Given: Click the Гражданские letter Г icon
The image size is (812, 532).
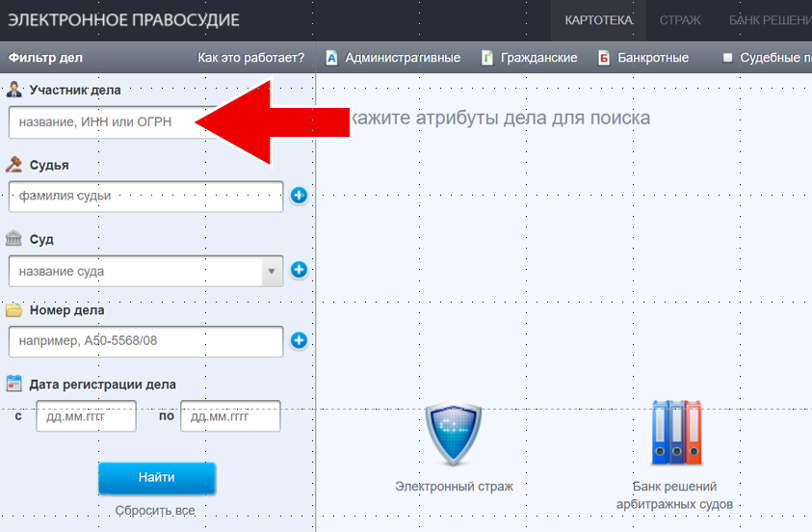Looking at the screenshot, I should click(x=486, y=58).
